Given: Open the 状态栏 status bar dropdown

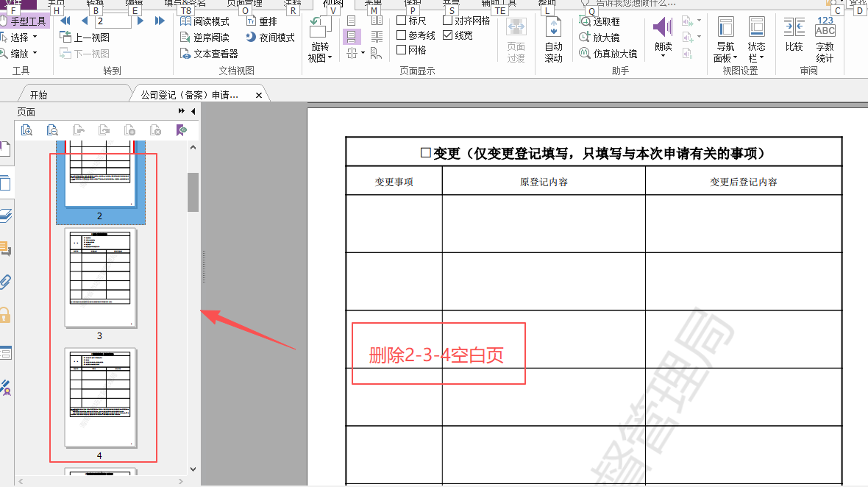Looking at the screenshot, I should [x=756, y=40].
